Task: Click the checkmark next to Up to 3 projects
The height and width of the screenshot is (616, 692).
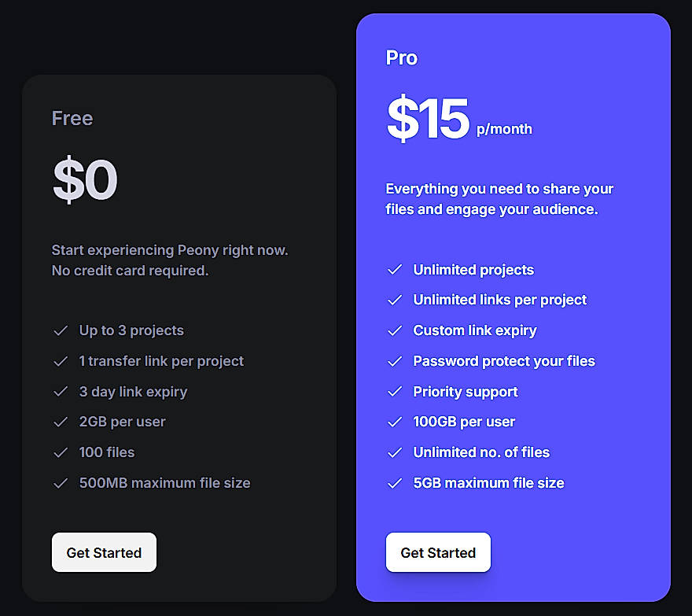Action: coord(61,330)
